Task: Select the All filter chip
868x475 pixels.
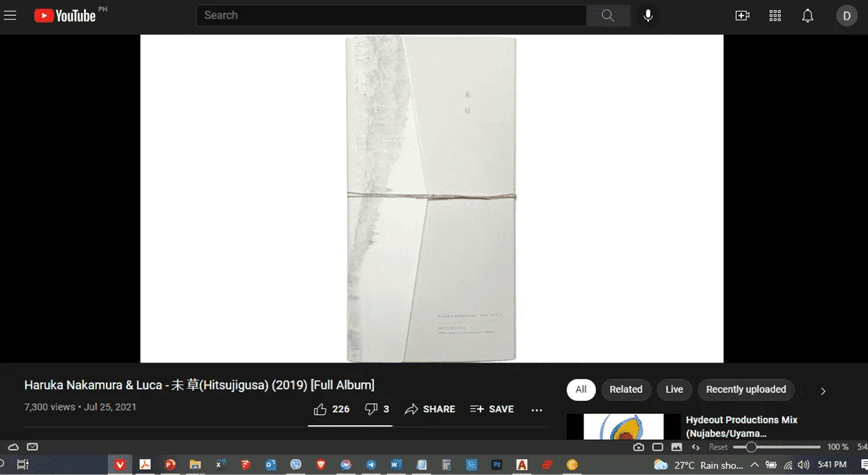Action: coord(580,389)
